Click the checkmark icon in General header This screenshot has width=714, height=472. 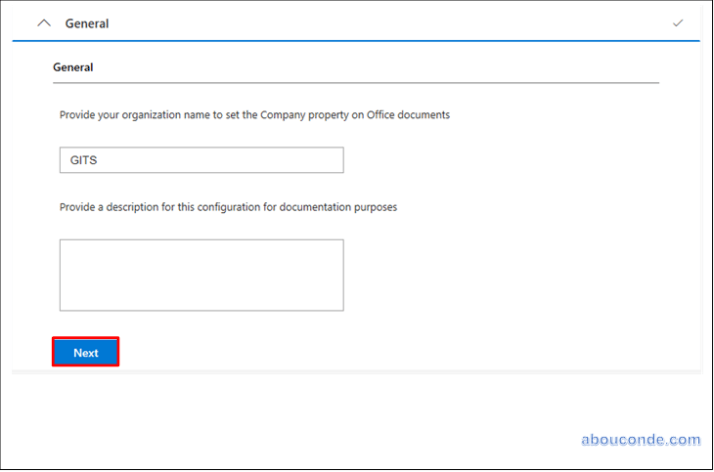tap(678, 23)
